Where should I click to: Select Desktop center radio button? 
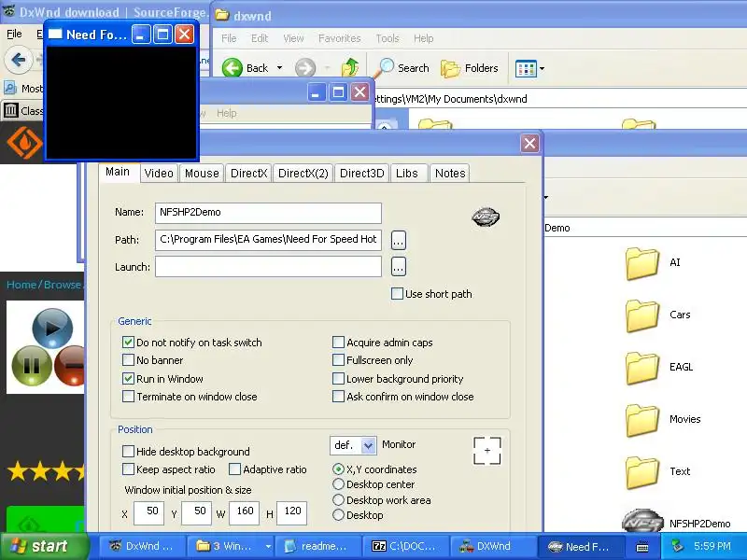[x=338, y=484]
